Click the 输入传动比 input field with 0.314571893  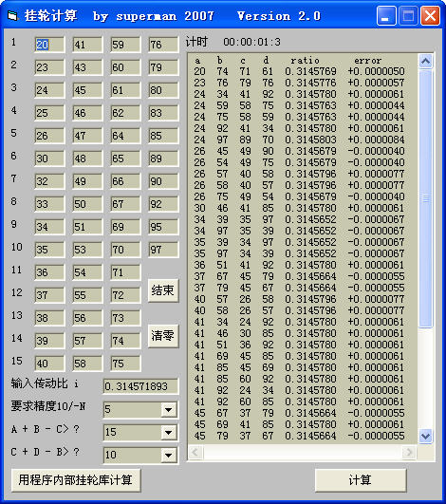click(x=140, y=386)
